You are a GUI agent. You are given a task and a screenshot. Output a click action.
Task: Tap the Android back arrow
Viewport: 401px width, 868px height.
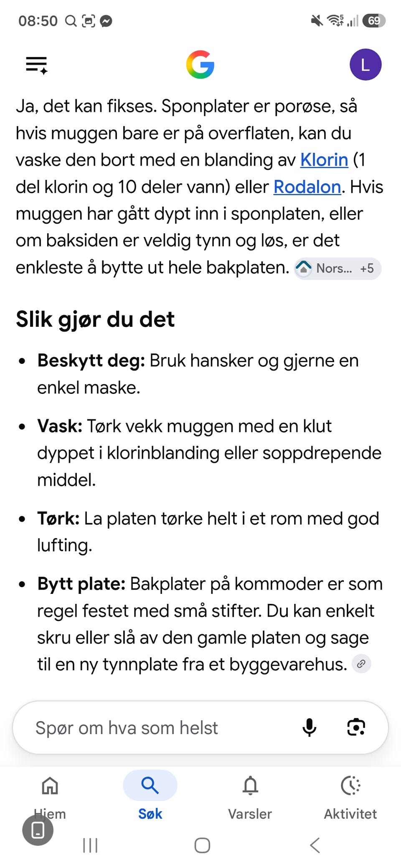(315, 845)
